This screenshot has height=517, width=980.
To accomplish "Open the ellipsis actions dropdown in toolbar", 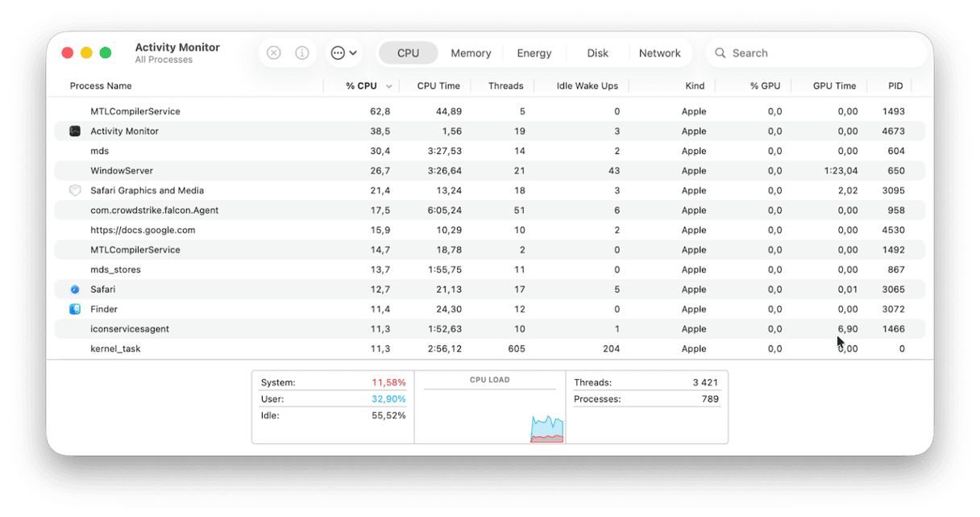I will point(344,53).
